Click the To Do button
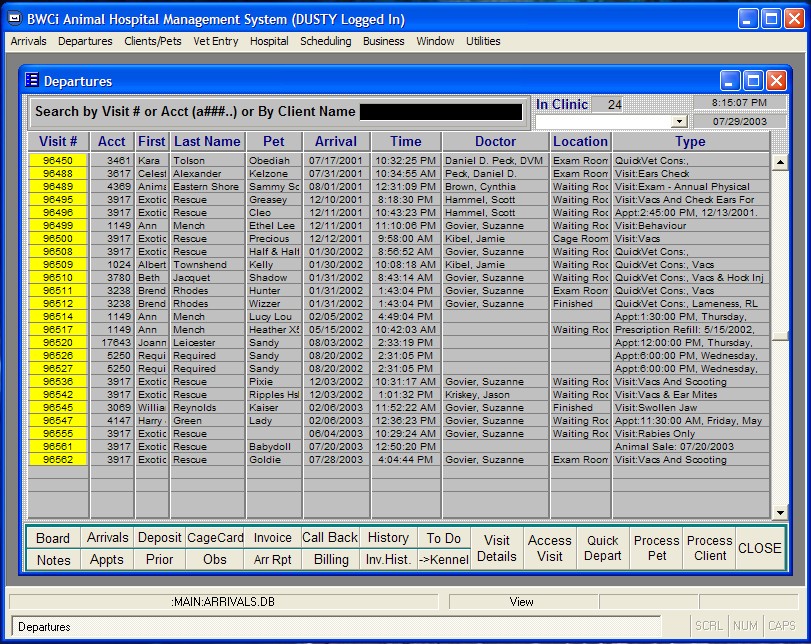 pos(444,538)
